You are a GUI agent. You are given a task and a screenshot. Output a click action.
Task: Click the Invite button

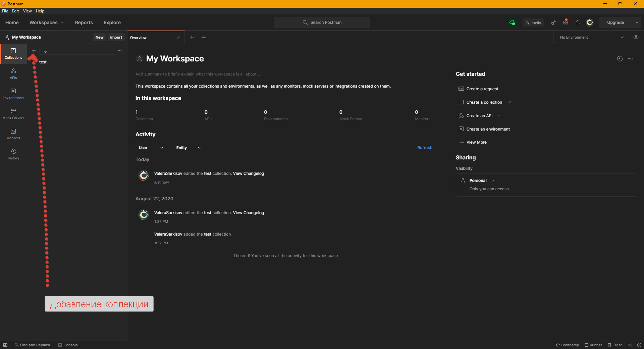[533, 22]
